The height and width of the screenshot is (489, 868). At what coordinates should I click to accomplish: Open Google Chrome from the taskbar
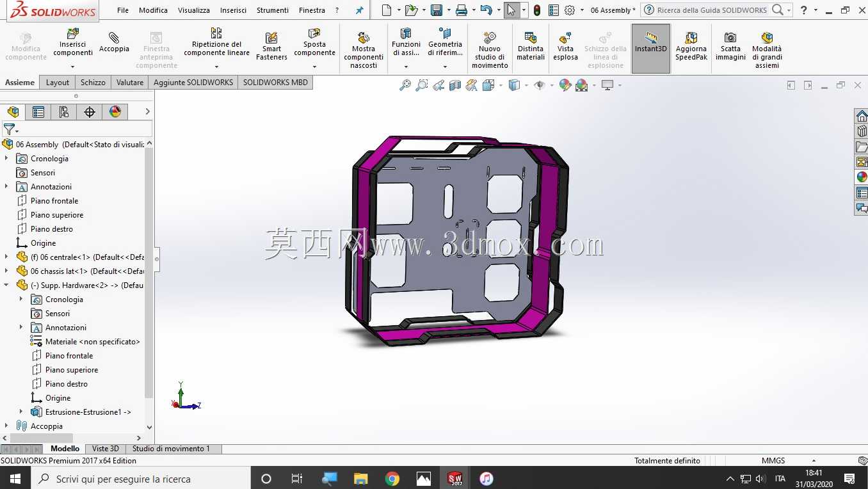pyautogui.click(x=392, y=479)
